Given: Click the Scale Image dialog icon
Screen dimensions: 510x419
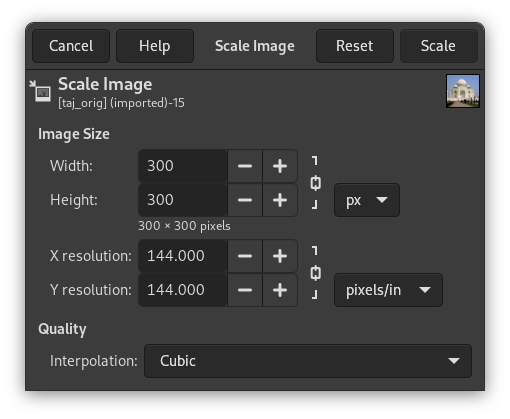Looking at the screenshot, I should 40,91.
